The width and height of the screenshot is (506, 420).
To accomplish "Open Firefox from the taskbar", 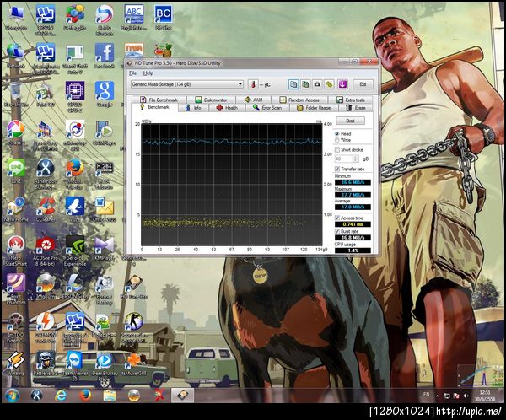I will click(x=85, y=396).
